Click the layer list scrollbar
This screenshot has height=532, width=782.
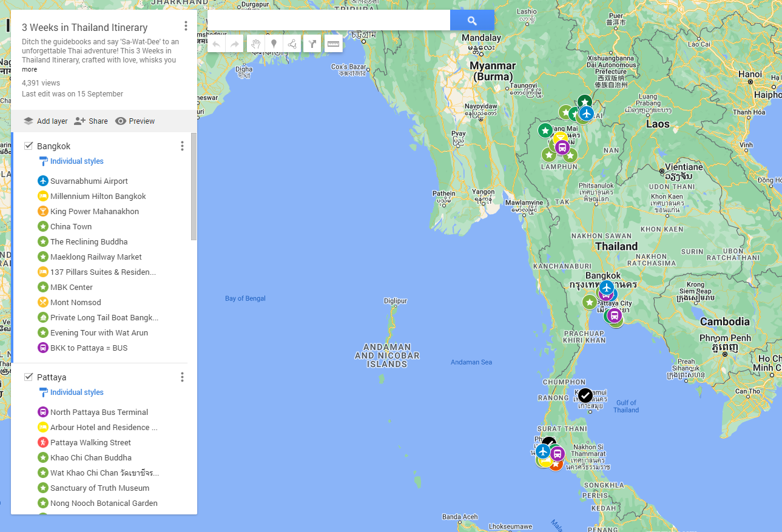tap(194, 187)
